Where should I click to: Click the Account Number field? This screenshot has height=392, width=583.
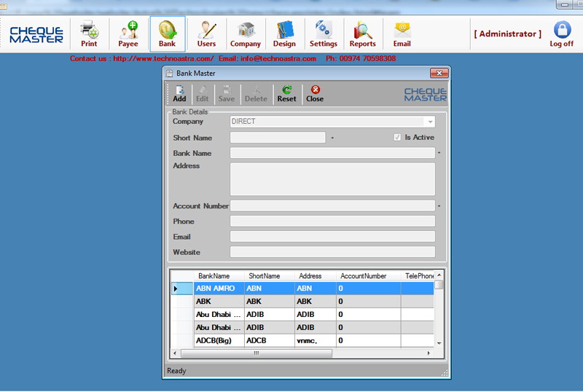pos(332,205)
